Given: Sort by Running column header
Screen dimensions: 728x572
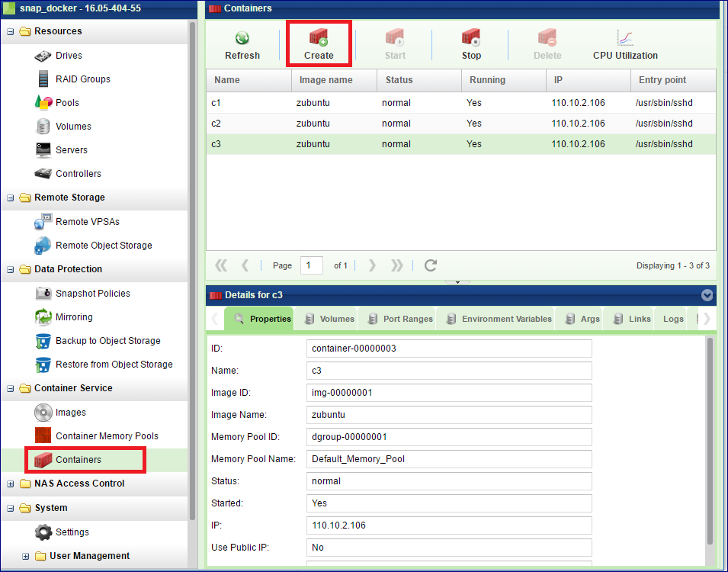Looking at the screenshot, I should (504, 80).
